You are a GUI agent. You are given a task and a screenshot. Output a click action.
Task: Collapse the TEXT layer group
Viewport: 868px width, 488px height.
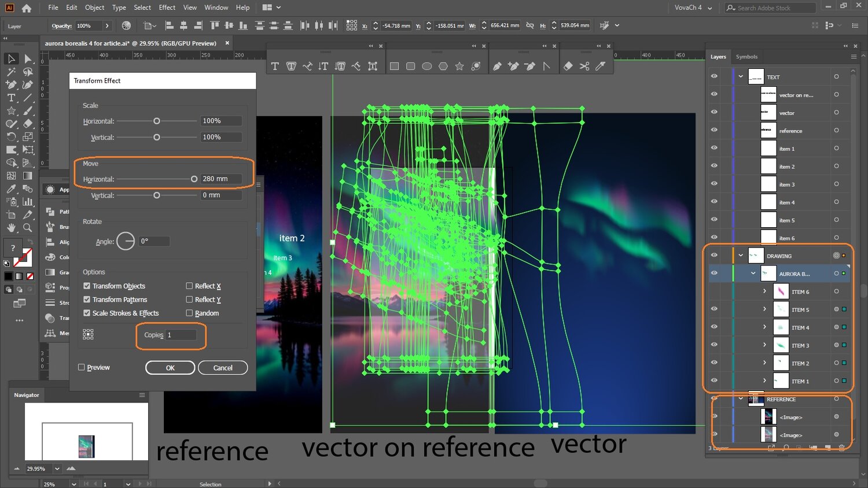[741, 76]
